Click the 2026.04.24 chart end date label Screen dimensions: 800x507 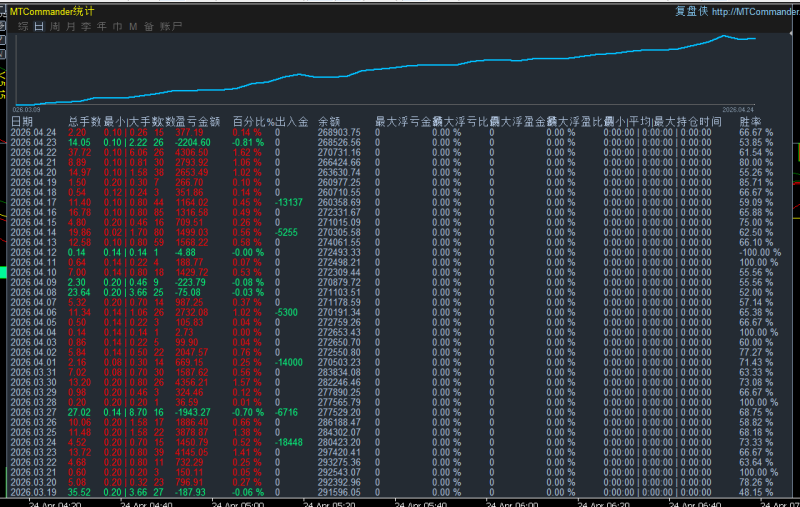[x=738, y=110]
